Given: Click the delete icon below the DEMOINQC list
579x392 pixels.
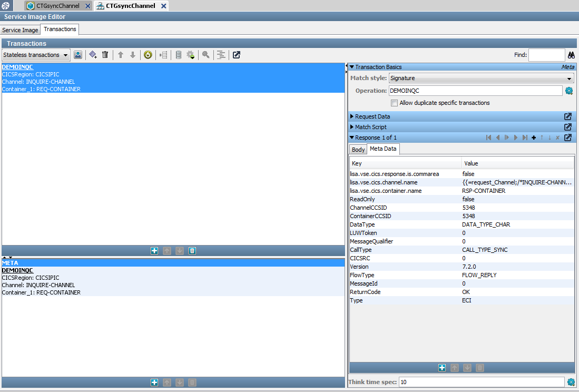Looking at the screenshot, I should coord(192,250).
